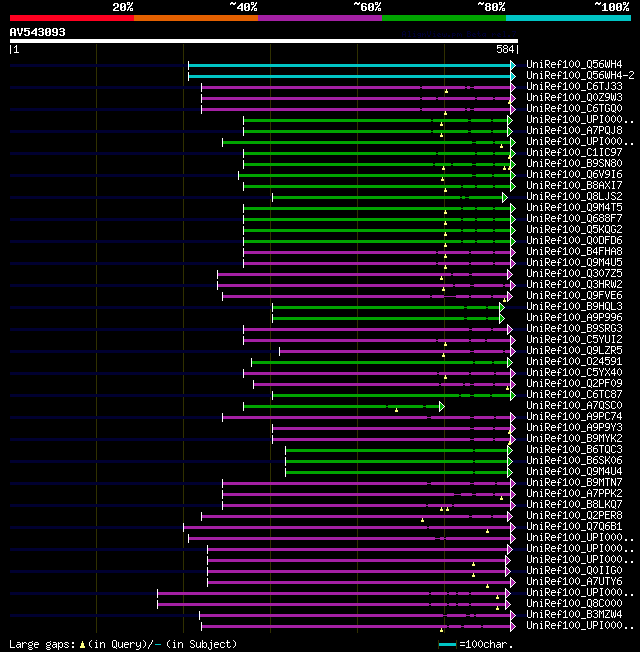Open hit UniRef100_O24591
The image size is (640, 652).
tap(574, 361)
